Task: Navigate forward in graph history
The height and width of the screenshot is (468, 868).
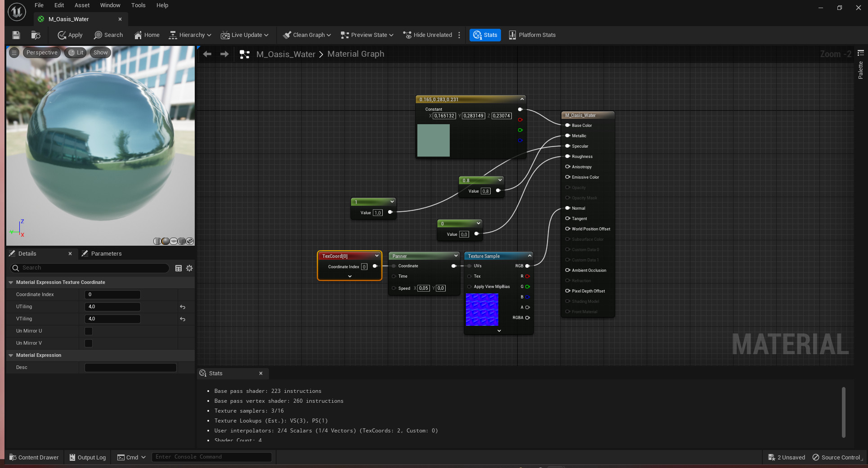Action: click(224, 54)
